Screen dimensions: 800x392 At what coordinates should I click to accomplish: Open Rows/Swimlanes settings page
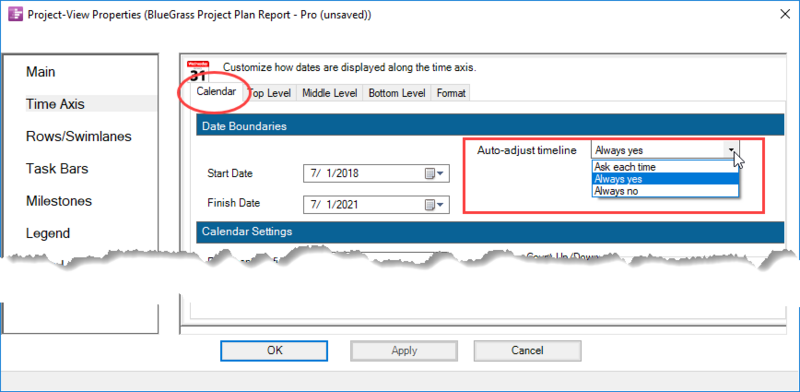(x=79, y=136)
